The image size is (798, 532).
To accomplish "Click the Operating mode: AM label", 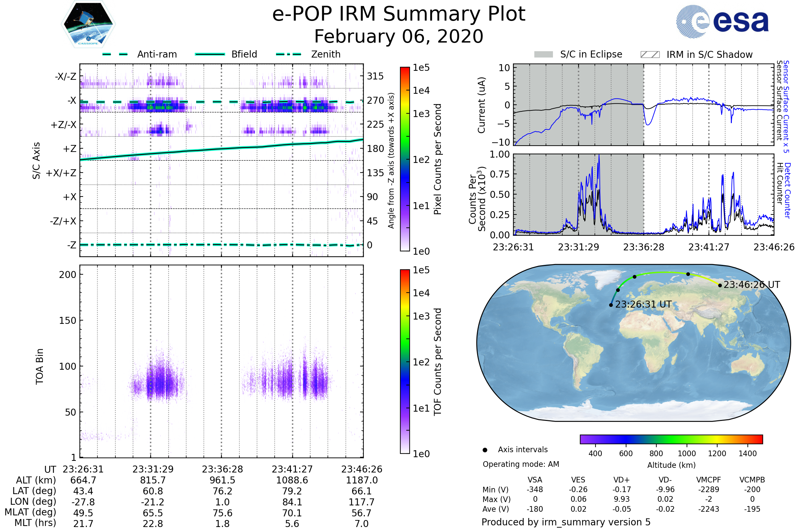I will (x=521, y=464).
